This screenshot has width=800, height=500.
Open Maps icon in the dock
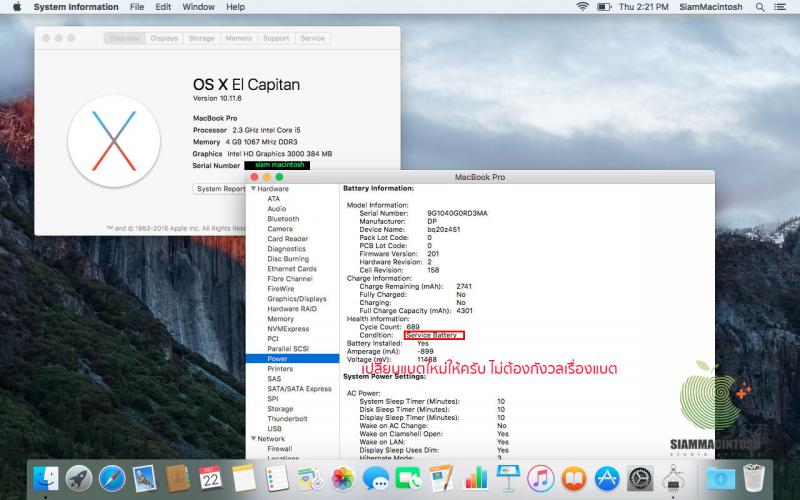tap(310, 479)
